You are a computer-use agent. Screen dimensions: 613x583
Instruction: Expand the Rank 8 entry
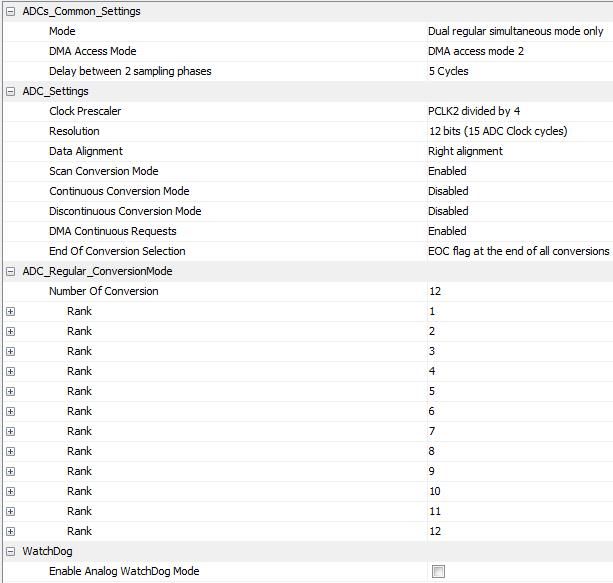pos(10,451)
